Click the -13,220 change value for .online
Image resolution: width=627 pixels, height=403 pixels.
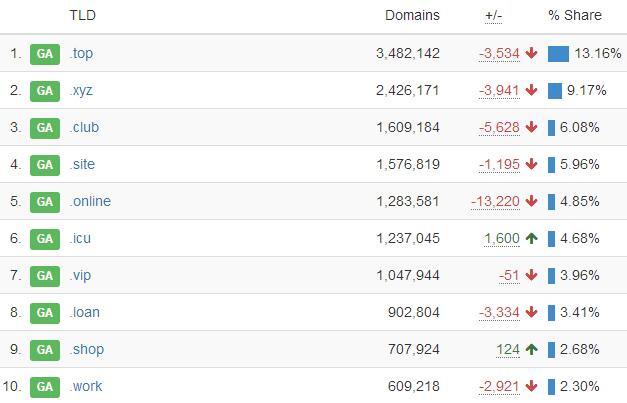(x=495, y=202)
